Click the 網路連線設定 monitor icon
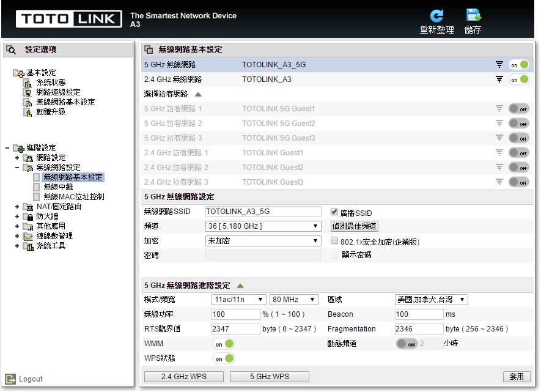This screenshot has width=541, height=392. 28,92
